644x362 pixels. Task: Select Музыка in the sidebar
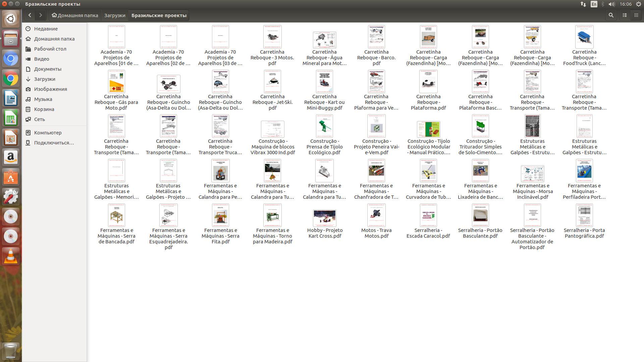pos(43,99)
